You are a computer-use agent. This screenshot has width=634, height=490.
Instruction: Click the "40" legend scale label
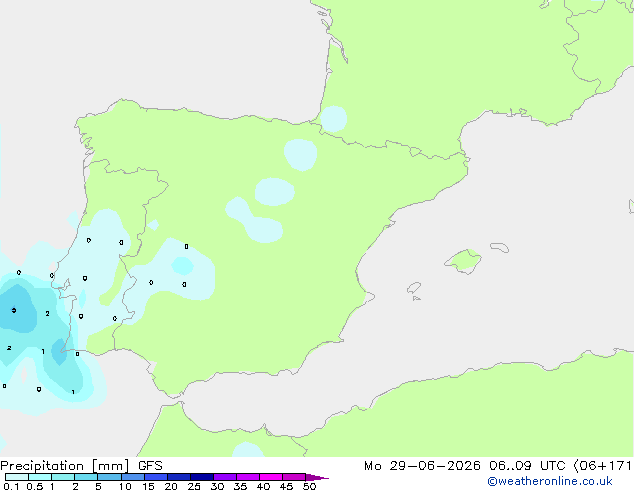263,486
